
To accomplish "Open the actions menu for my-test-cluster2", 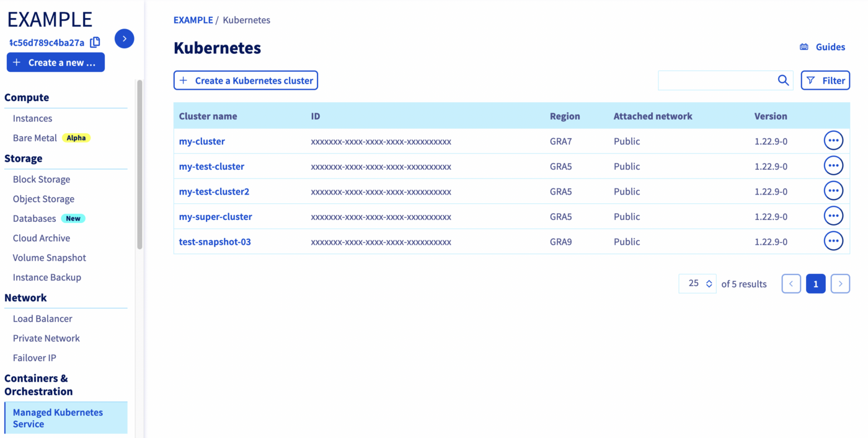I will pos(833,190).
